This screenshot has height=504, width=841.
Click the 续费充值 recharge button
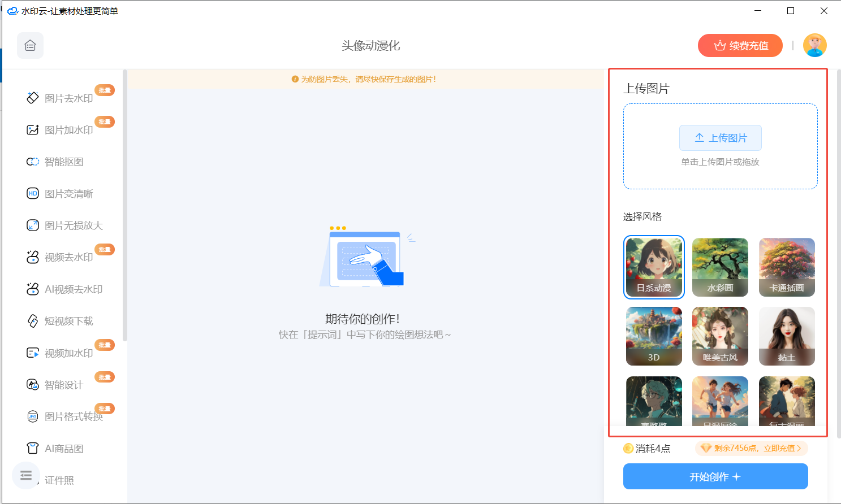click(740, 46)
